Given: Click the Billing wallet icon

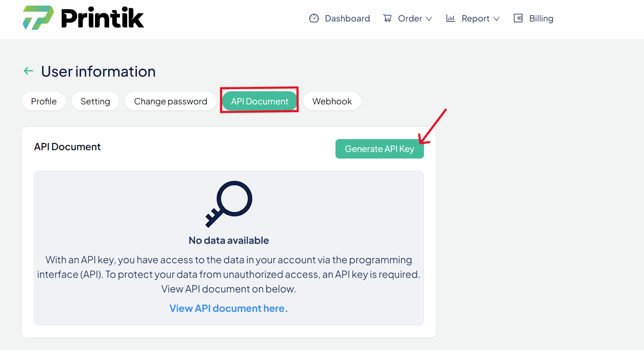Looking at the screenshot, I should pyautogui.click(x=518, y=19).
